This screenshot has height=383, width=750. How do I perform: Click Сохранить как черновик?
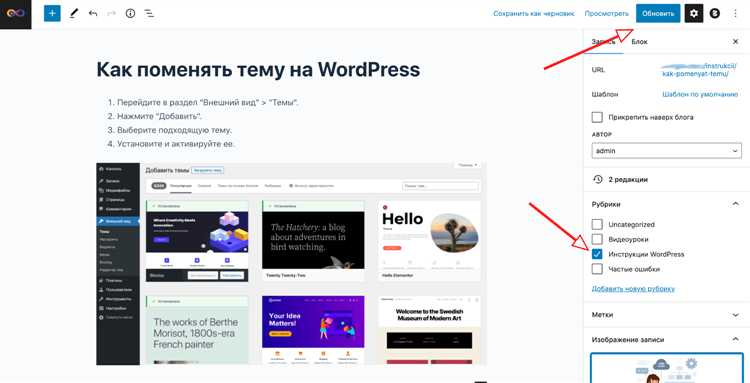(533, 14)
